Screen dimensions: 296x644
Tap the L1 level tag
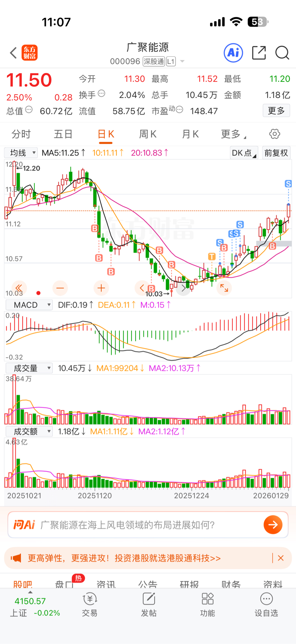click(x=171, y=61)
